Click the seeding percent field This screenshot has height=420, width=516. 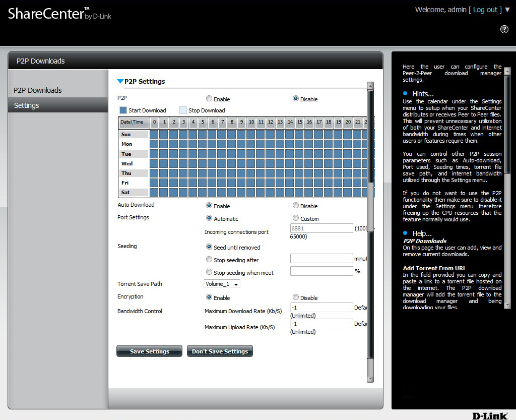321,271
